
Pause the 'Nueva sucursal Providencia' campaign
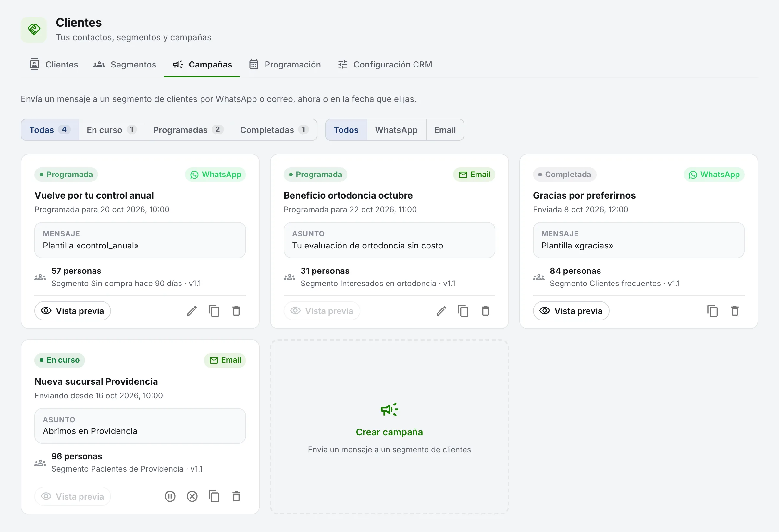click(x=170, y=496)
